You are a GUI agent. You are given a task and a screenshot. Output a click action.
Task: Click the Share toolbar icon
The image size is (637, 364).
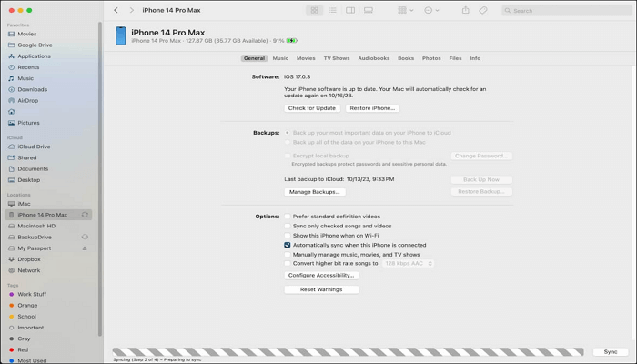466,10
